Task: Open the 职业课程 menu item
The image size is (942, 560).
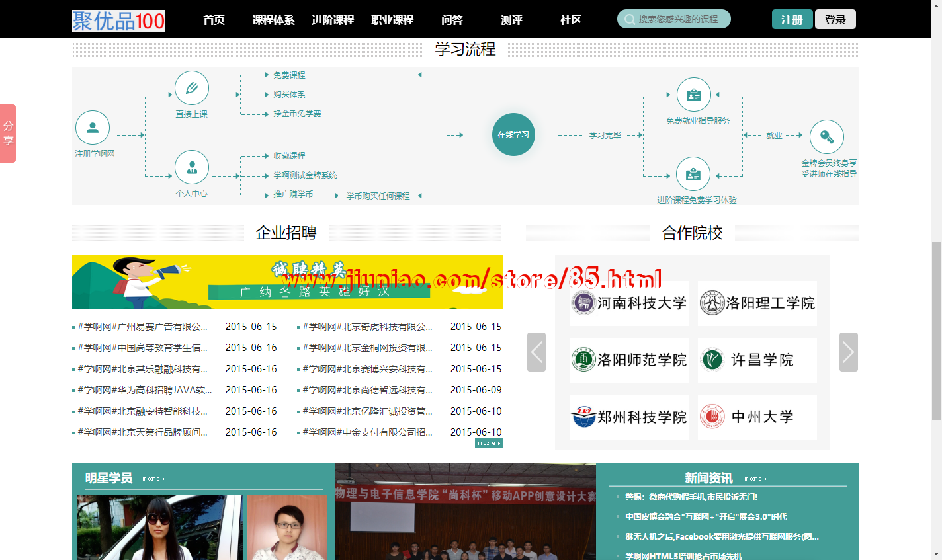Action: pos(392,20)
